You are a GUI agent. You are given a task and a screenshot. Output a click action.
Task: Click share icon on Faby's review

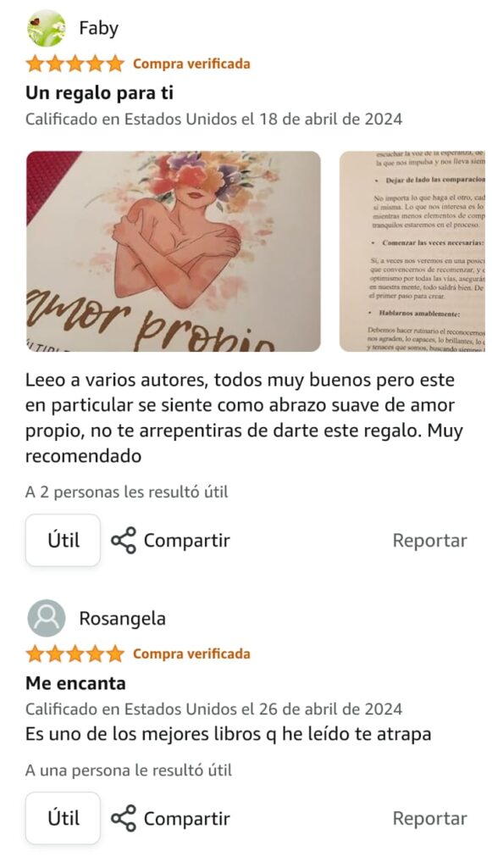[x=124, y=540]
